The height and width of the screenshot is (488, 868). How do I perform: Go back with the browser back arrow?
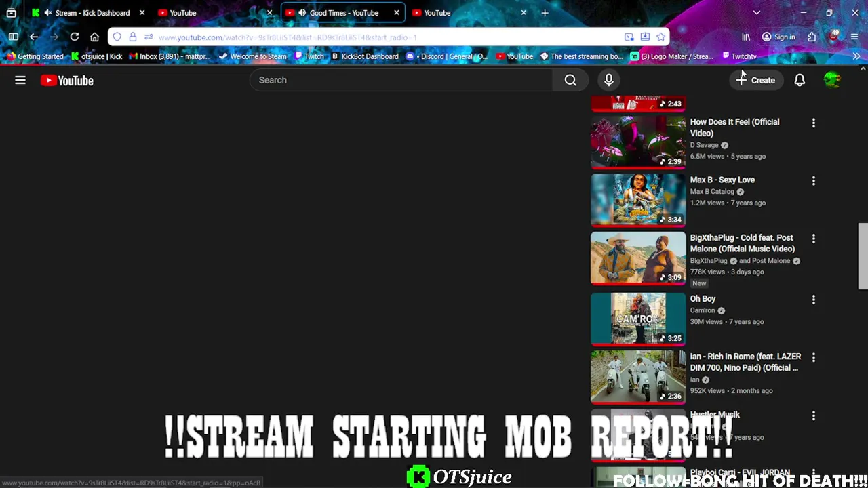pos(34,37)
